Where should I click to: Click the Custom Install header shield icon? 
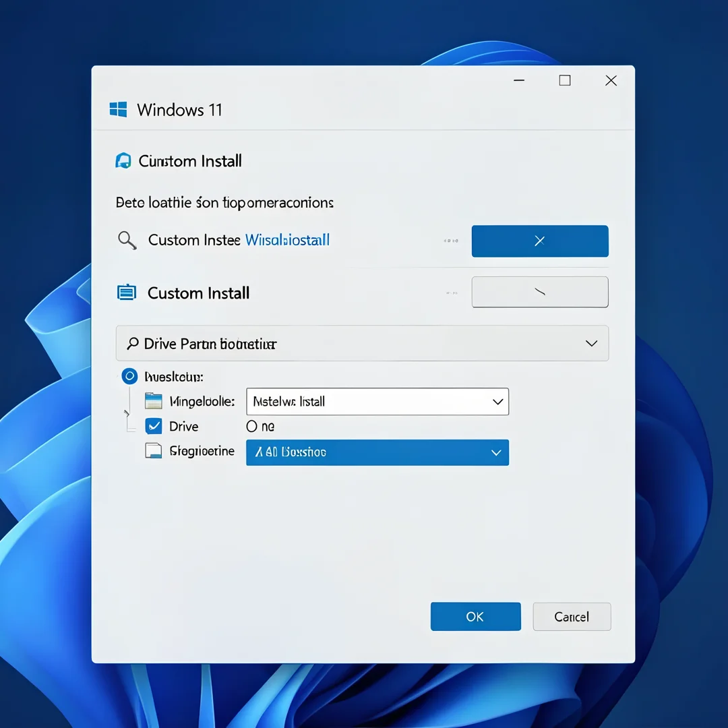click(x=123, y=160)
